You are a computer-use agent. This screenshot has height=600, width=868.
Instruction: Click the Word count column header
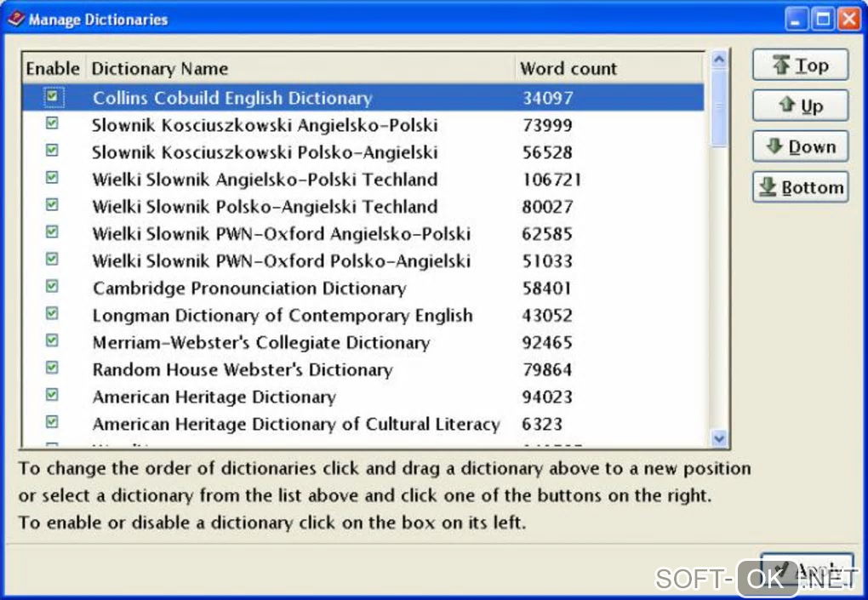pos(609,68)
